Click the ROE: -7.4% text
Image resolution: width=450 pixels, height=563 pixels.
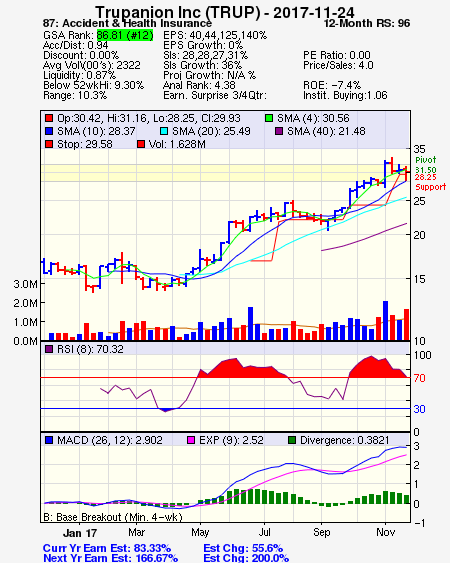click(x=332, y=85)
